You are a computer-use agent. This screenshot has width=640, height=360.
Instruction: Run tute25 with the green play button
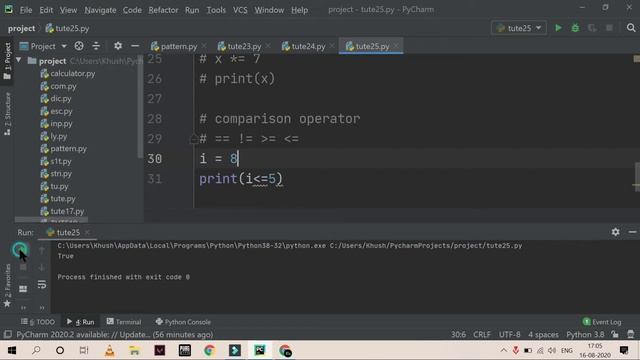point(558,28)
